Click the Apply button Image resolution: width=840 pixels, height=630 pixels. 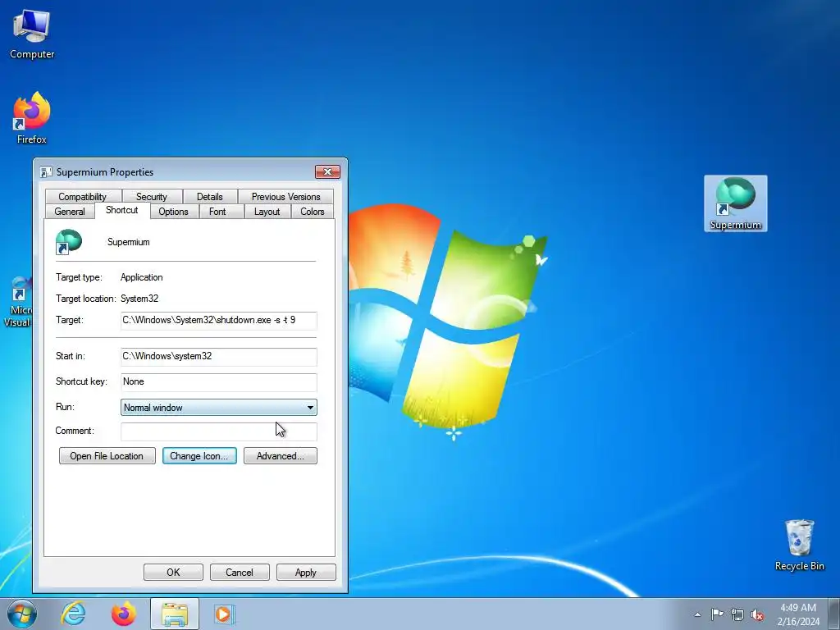(306, 572)
